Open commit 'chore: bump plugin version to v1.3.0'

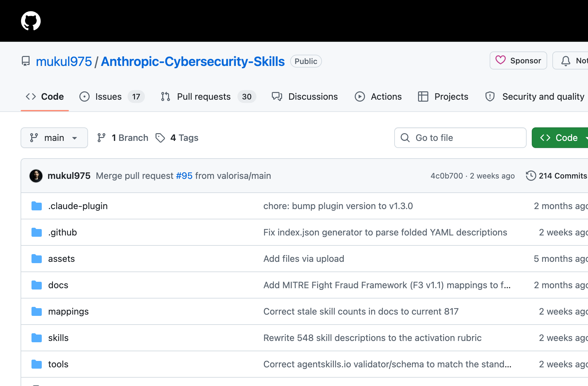[x=338, y=206]
